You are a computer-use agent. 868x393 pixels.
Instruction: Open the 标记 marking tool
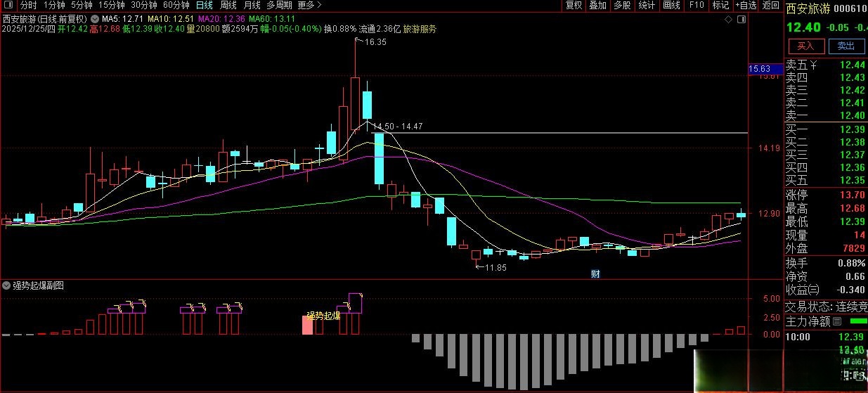[x=720, y=5]
